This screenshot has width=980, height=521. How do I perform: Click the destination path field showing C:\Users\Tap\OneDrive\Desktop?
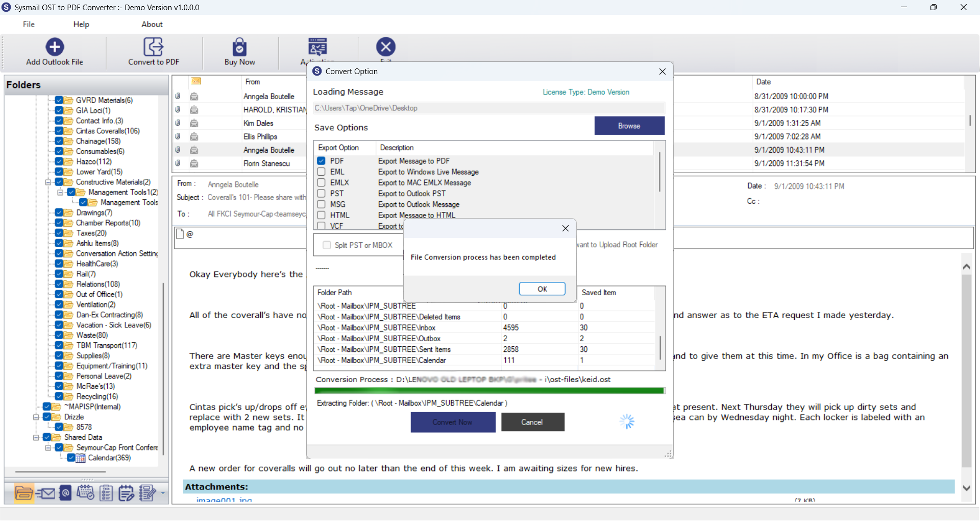[489, 108]
